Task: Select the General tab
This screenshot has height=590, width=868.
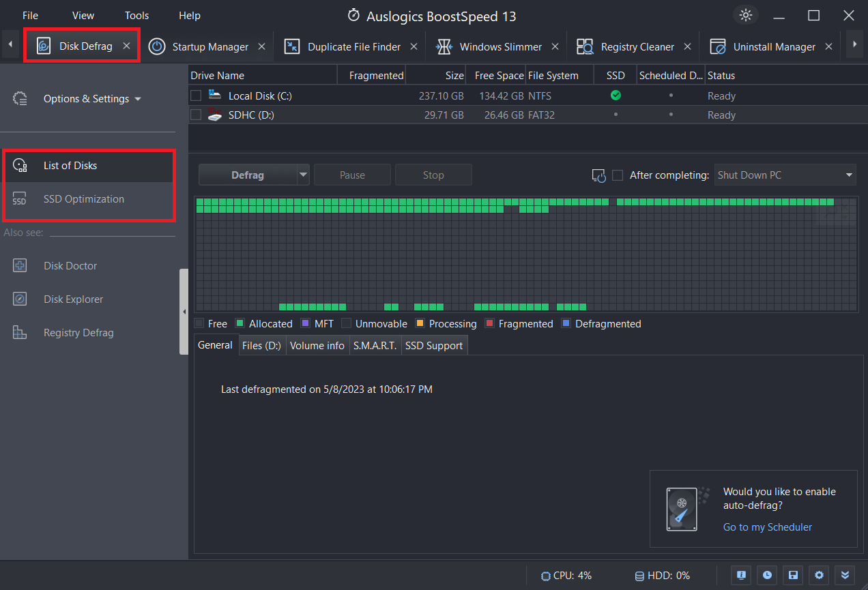Action: (215, 345)
